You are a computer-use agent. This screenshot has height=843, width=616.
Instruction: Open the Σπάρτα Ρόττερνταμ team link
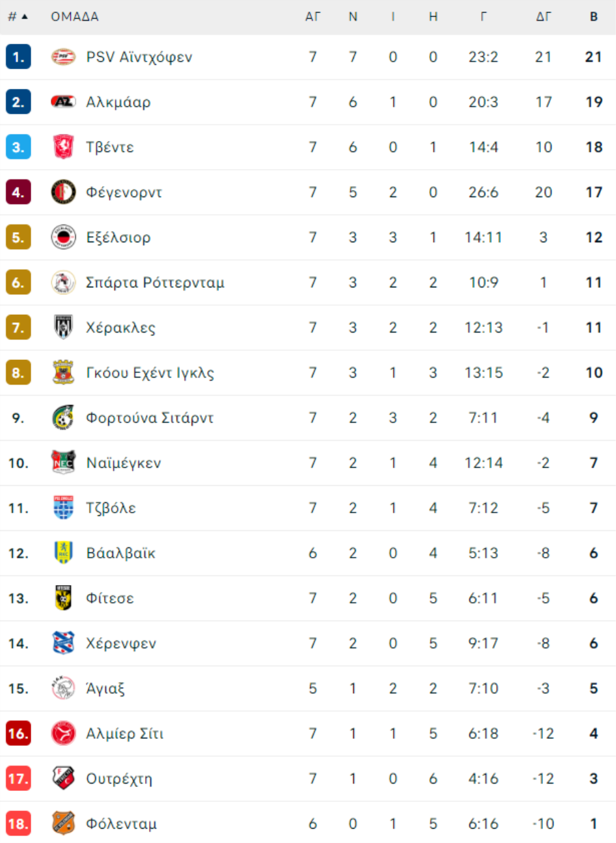(155, 283)
